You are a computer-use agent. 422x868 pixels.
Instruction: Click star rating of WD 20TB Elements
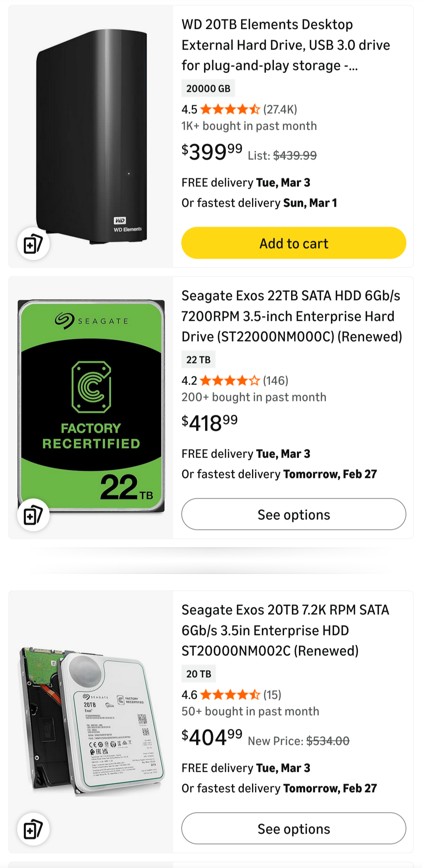click(x=230, y=109)
